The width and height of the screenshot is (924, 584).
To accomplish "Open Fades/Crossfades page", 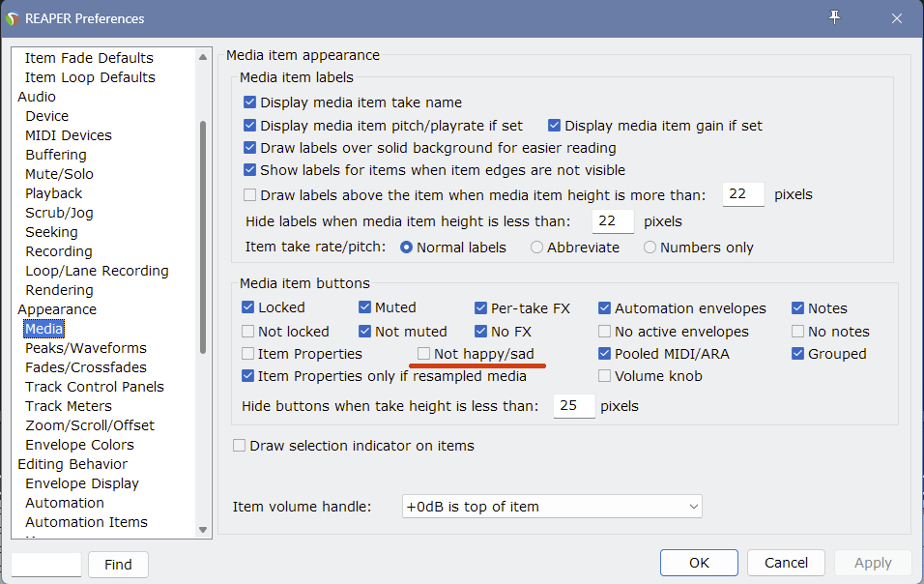I will 86,367.
